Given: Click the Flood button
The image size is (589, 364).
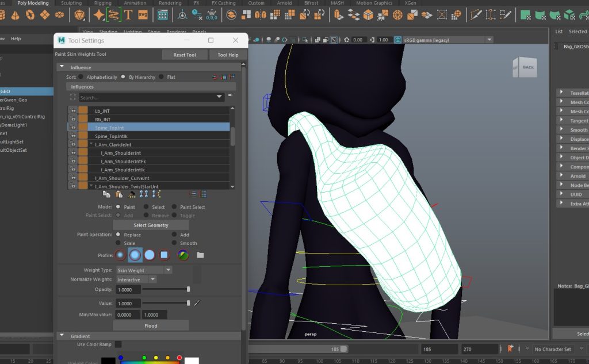Looking at the screenshot, I should [x=151, y=325].
